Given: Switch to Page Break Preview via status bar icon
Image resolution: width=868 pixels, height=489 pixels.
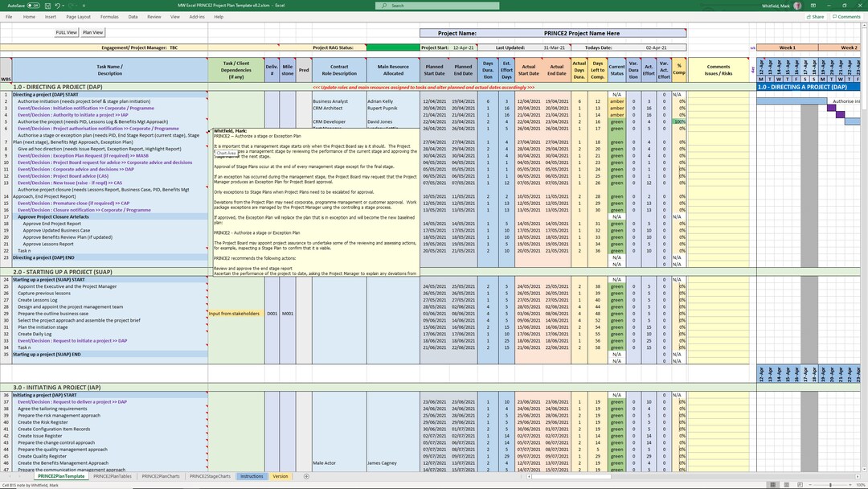Looking at the screenshot, I should [800, 484].
